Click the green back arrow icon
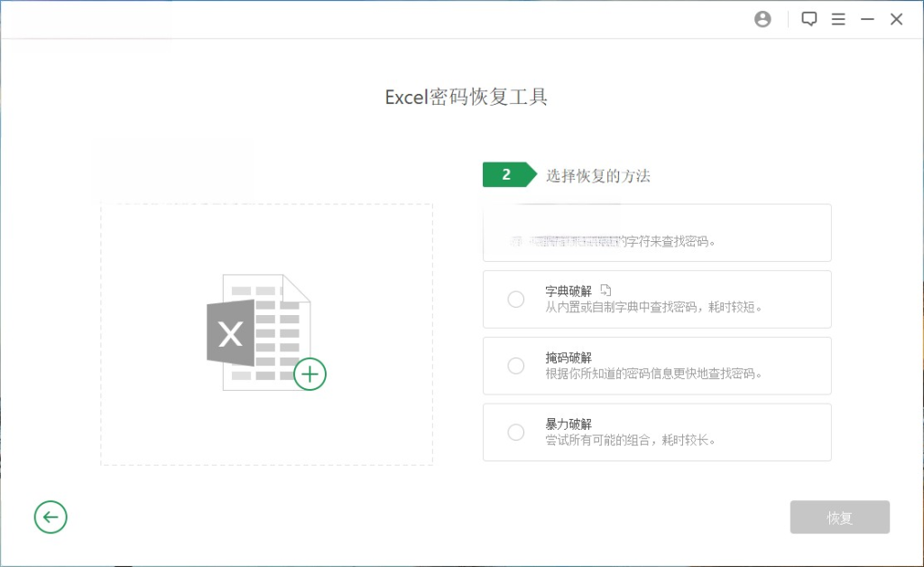 [51, 517]
